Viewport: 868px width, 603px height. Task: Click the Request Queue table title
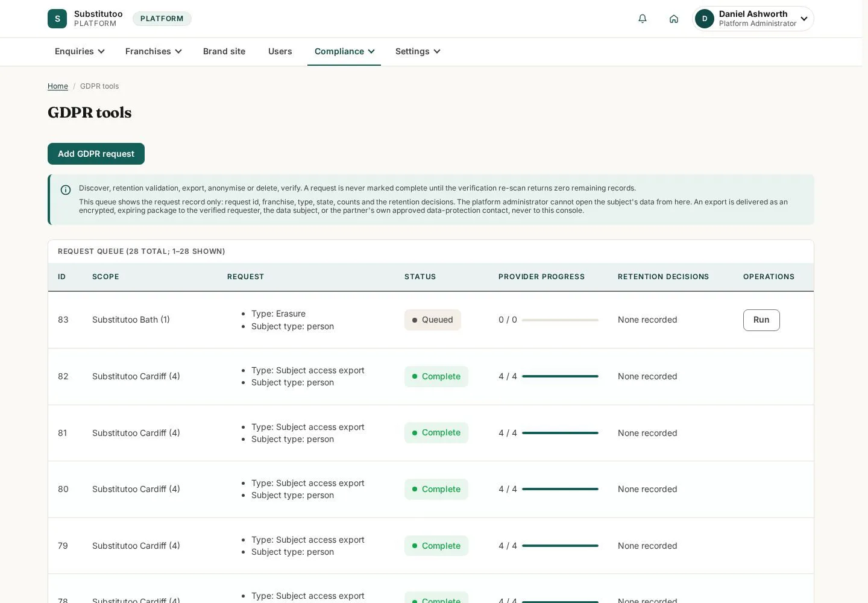(142, 251)
